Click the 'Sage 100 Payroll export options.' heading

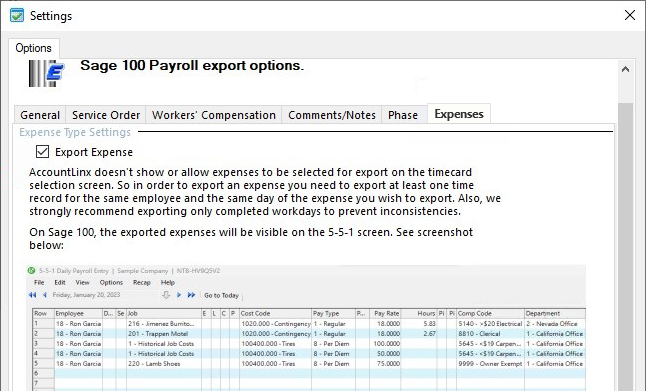[x=192, y=66]
